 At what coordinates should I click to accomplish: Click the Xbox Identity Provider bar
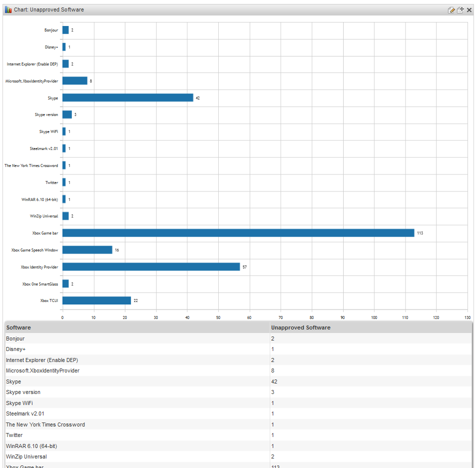pos(151,267)
